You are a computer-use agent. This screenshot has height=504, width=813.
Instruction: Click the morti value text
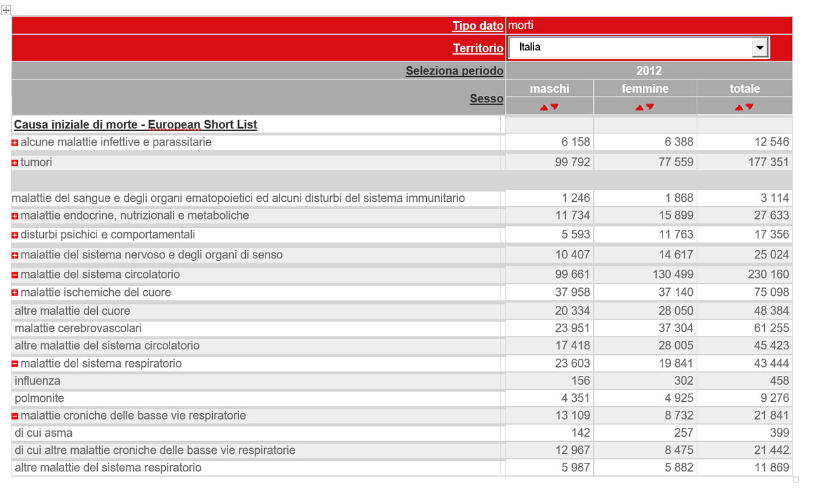(x=521, y=25)
